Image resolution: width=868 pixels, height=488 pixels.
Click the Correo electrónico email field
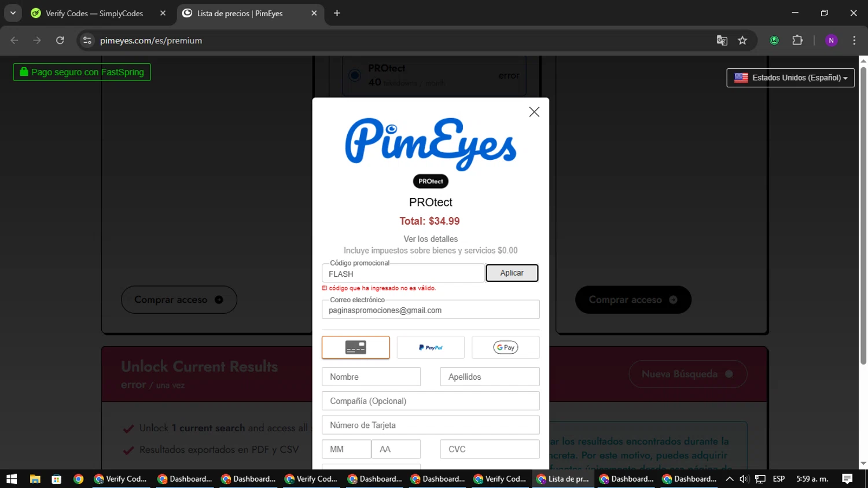pyautogui.click(x=431, y=310)
